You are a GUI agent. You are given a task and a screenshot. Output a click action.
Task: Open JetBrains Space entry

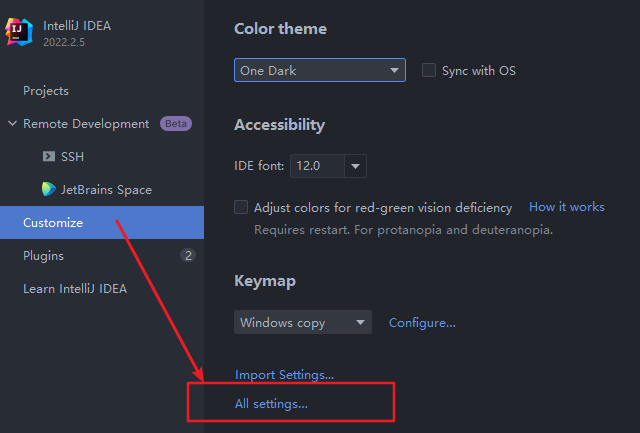(x=106, y=190)
